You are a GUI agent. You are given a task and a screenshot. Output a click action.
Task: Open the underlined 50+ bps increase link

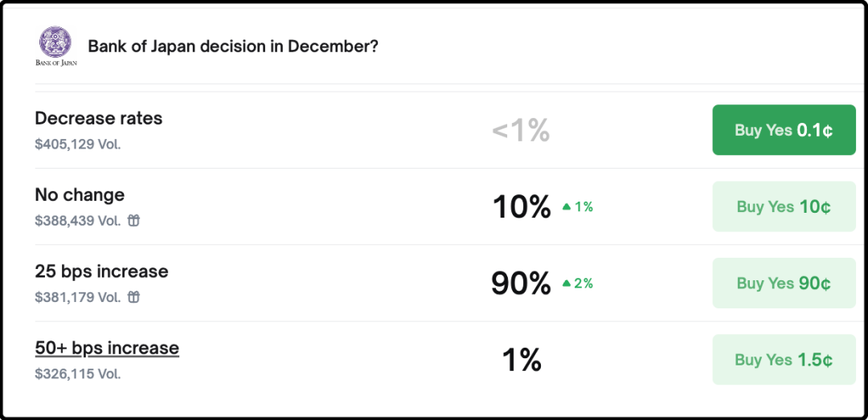coord(107,348)
